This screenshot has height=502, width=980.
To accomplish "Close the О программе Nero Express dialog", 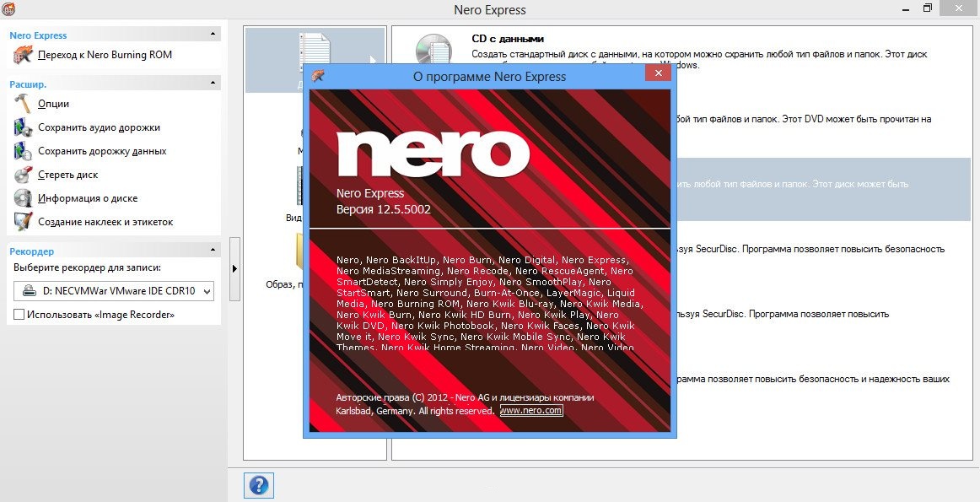I will tap(658, 75).
